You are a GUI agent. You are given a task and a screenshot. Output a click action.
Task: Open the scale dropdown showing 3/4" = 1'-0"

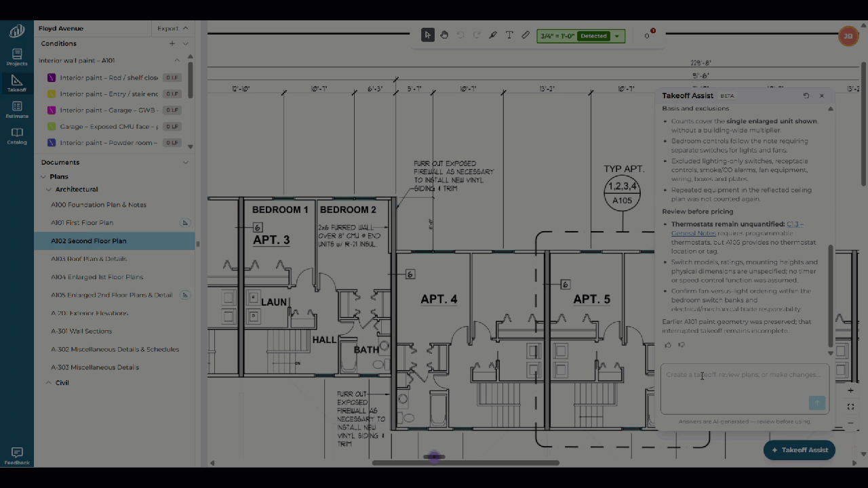pos(580,36)
